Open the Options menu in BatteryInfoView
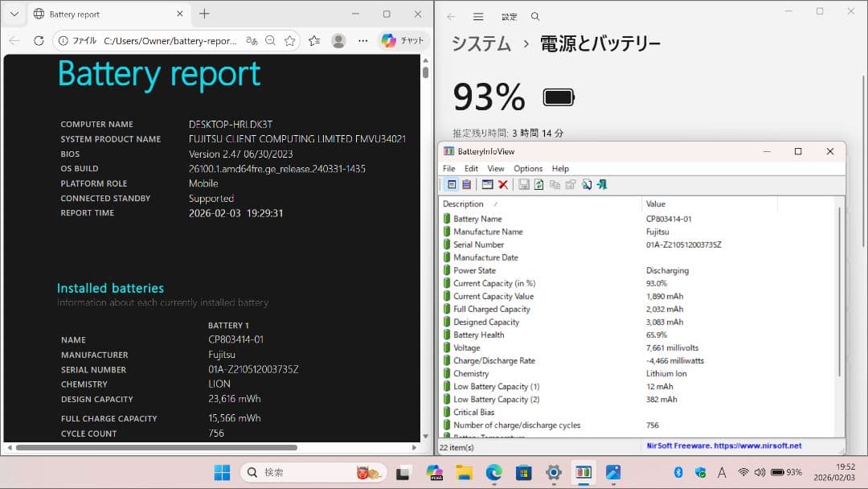868x489 pixels. click(526, 168)
